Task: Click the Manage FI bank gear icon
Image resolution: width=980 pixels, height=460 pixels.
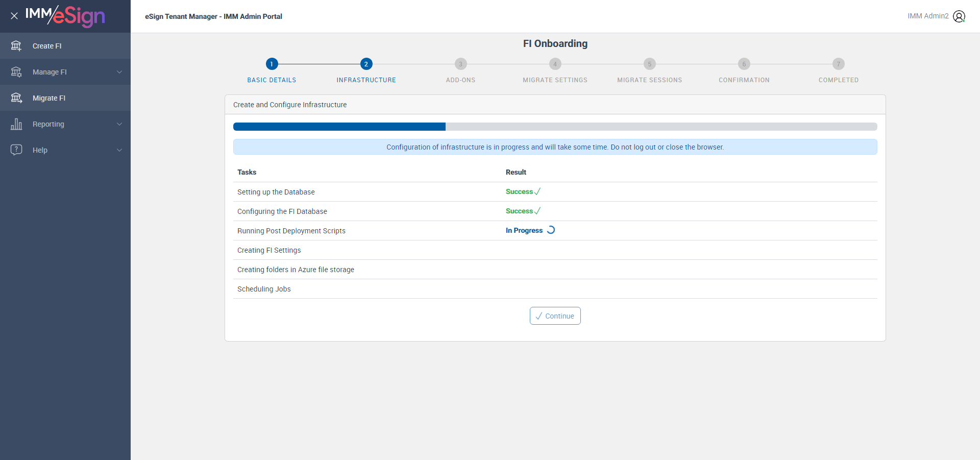Action: point(16,72)
